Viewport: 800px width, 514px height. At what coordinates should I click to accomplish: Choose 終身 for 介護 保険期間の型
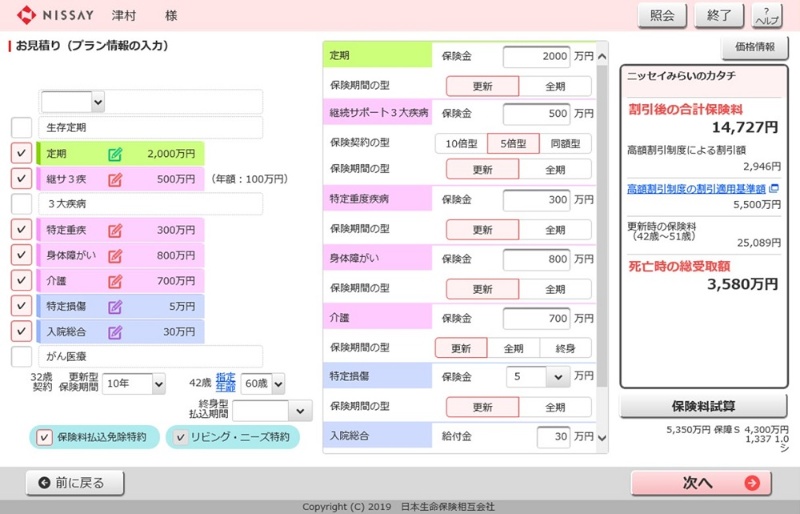[x=565, y=348]
